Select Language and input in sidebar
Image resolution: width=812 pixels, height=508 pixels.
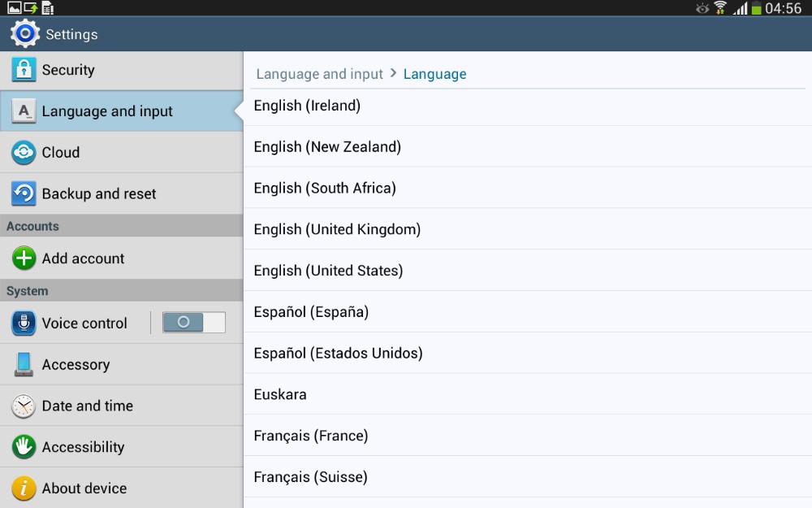107,111
